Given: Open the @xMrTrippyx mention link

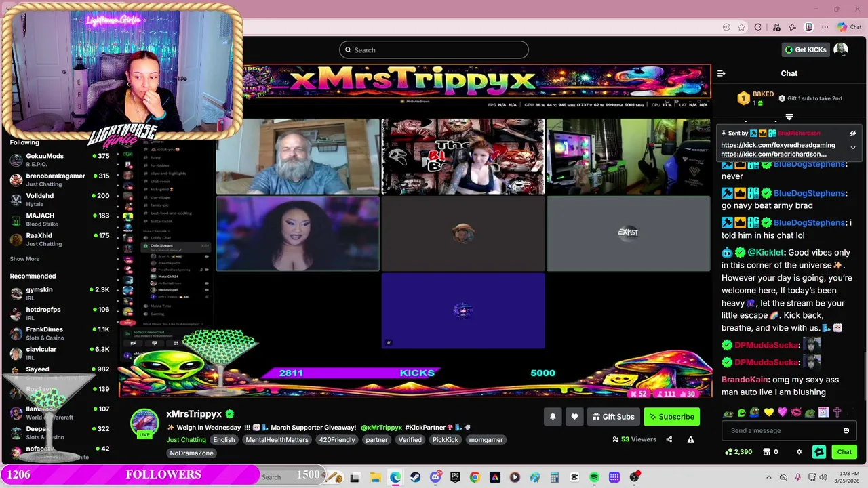Looking at the screenshot, I should tap(381, 428).
